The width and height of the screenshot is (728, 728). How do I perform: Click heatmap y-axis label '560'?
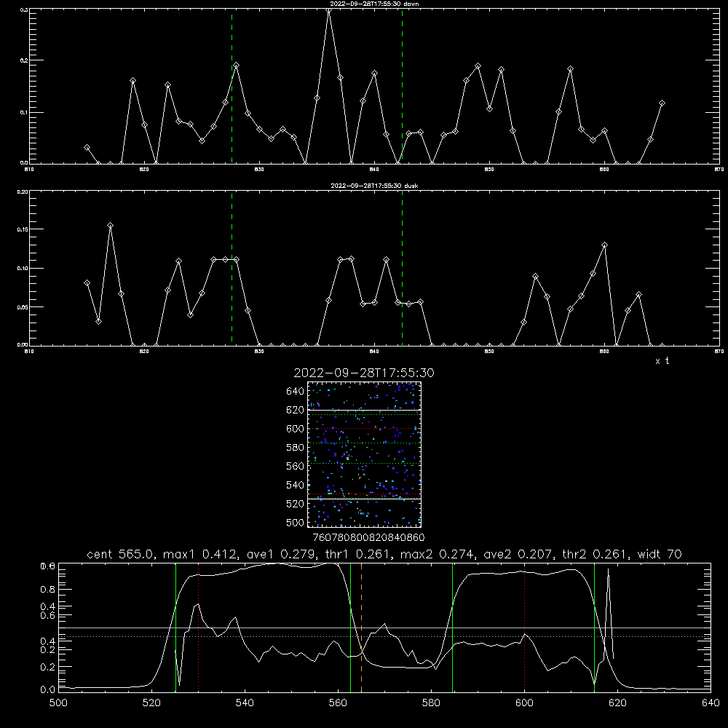coord(296,466)
